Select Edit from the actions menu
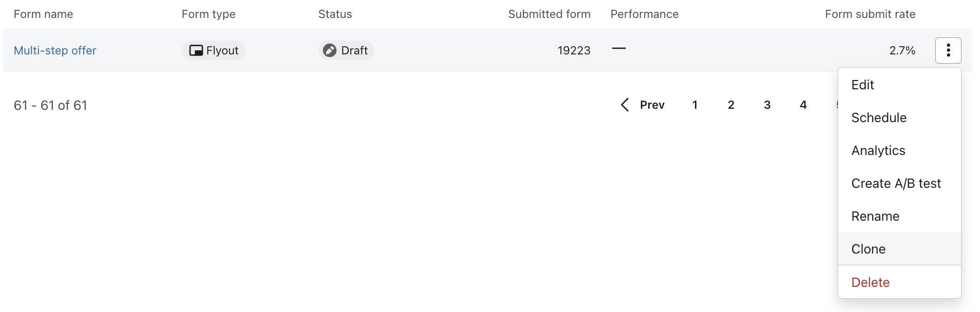This screenshot has width=980, height=312. click(x=862, y=85)
